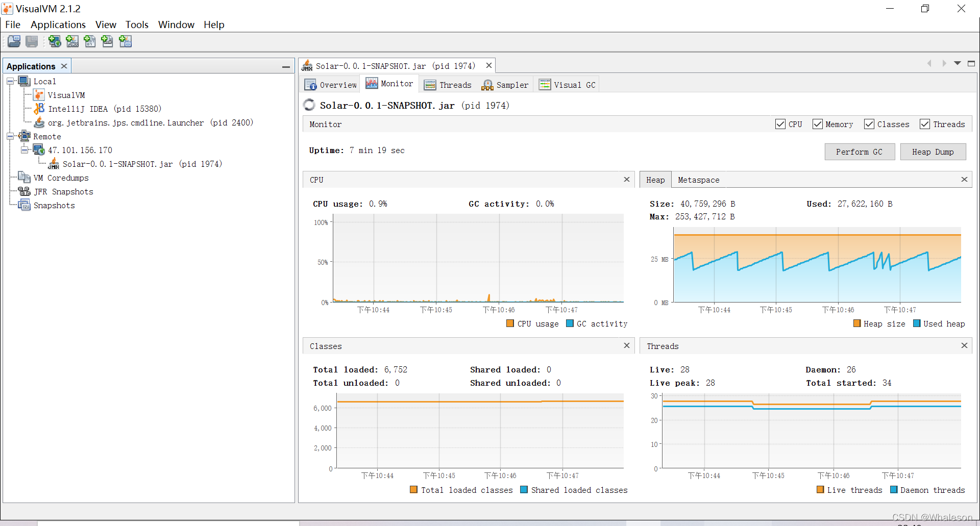This screenshot has height=526, width=980.
Task: Collapse the Local tree node
Action: point(10,82)
